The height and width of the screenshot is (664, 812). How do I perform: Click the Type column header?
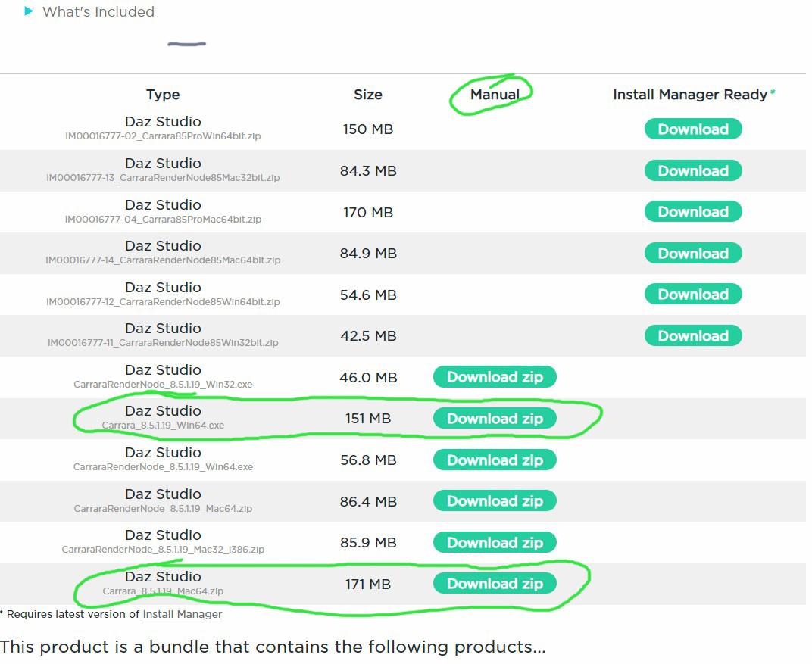coord(163,95)
